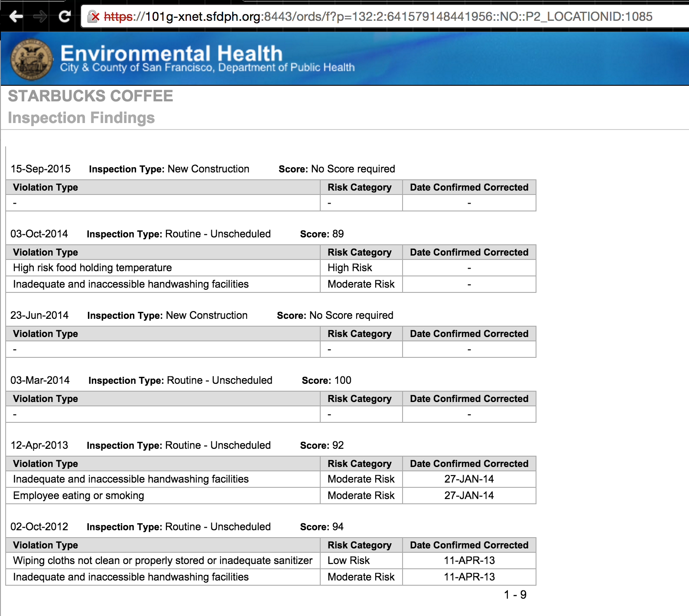Reload the page with the refresh icon
Screen dimensions: 689x616
(x=65, y=16)
